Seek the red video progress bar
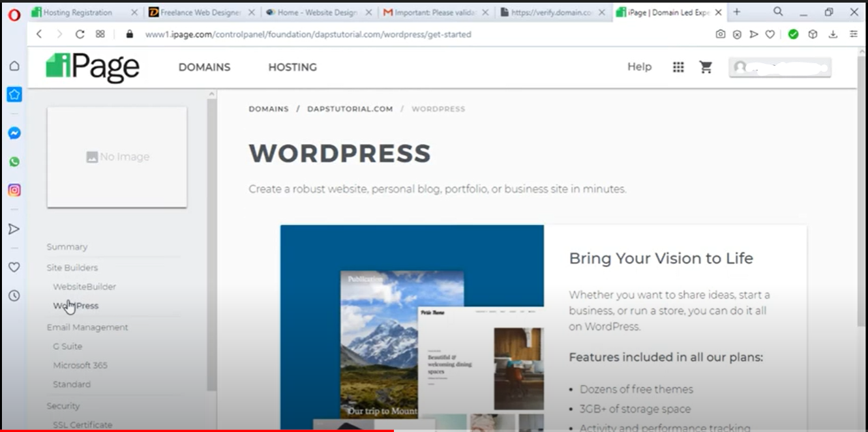Screen dimensions: 868x432 click(197, 430)
